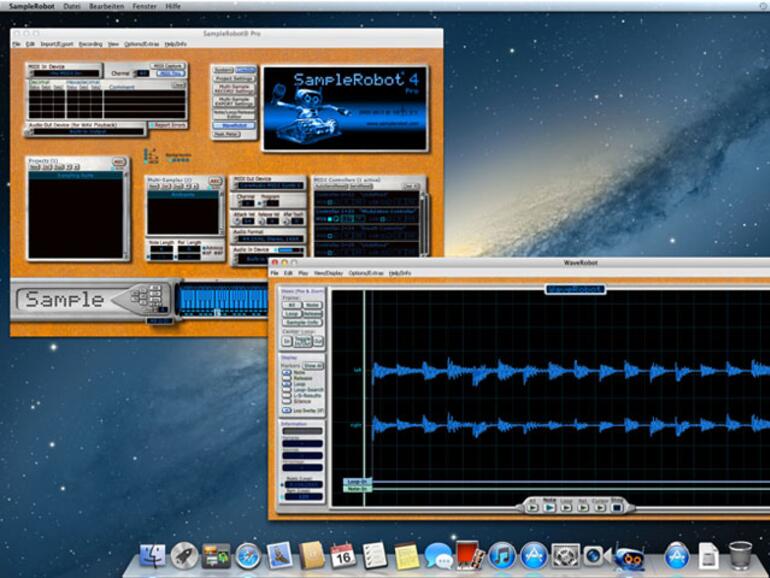This screenshot has width=770, height=578.
Task: Open the Calendar icon in the Dock
Action: 343,556
